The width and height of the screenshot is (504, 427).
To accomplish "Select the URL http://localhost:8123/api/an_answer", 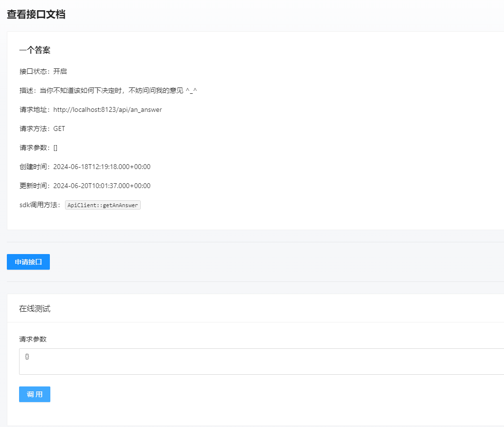I will tap(108, 109).
